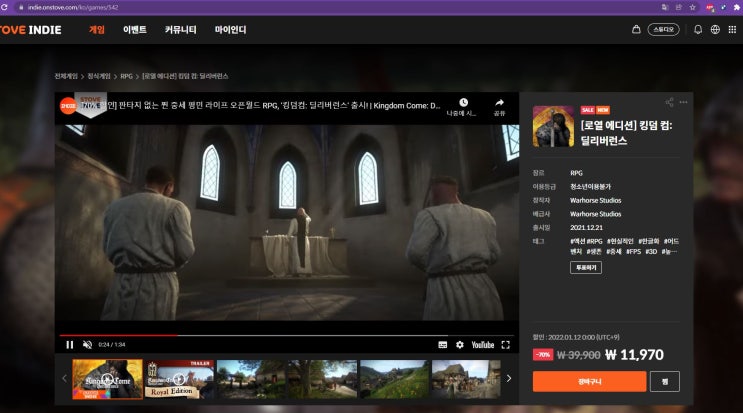Screen dimensions: 743x413
Task: Click the #한글화 tag
Action: coord(649,241)
